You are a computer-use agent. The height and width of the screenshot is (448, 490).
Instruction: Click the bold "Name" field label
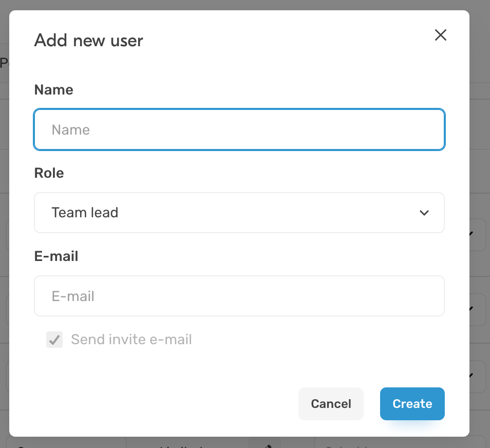(x=53, y=90)
